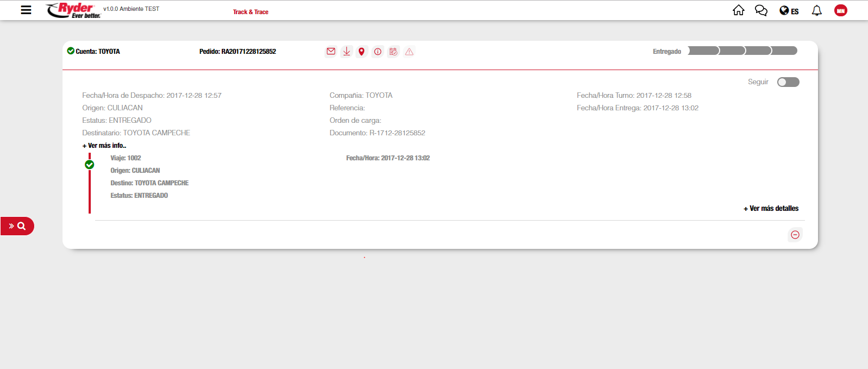Open the notifications bell

816,10
